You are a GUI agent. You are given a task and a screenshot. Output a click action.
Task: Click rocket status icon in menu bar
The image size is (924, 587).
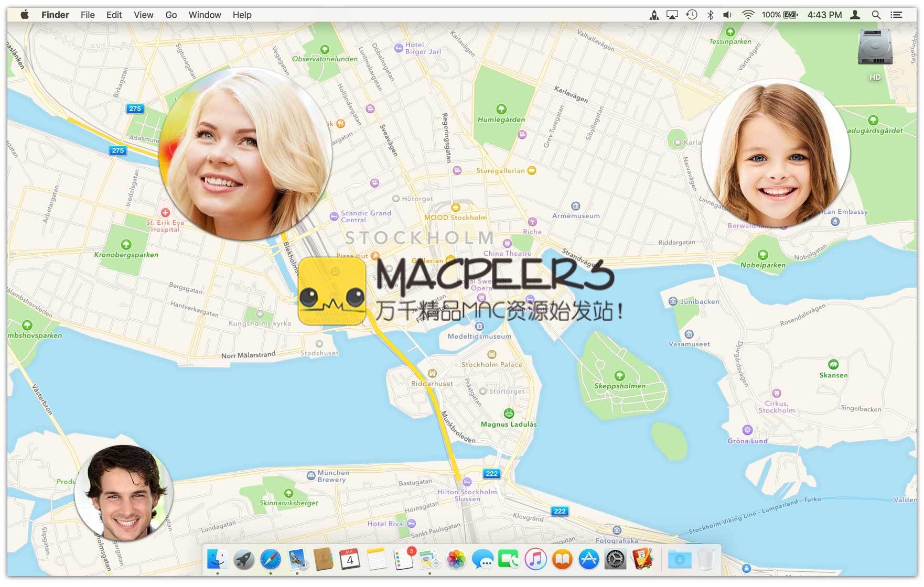(x=654, y=15)
